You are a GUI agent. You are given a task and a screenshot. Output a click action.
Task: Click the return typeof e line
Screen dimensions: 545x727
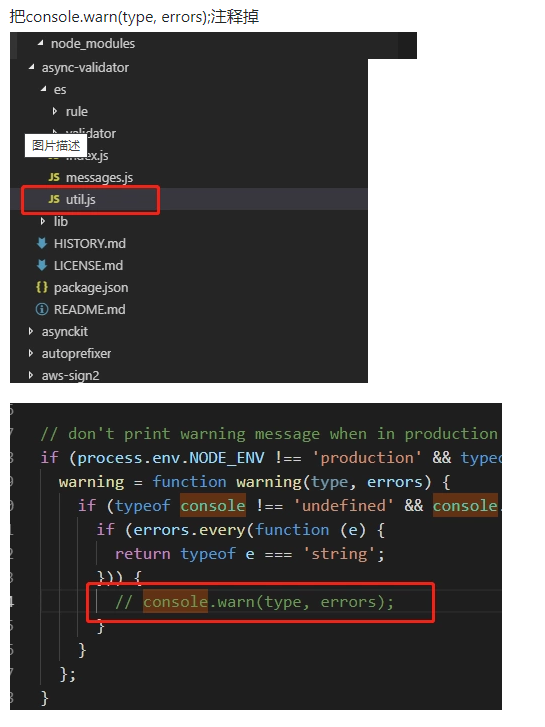(250, 554)
